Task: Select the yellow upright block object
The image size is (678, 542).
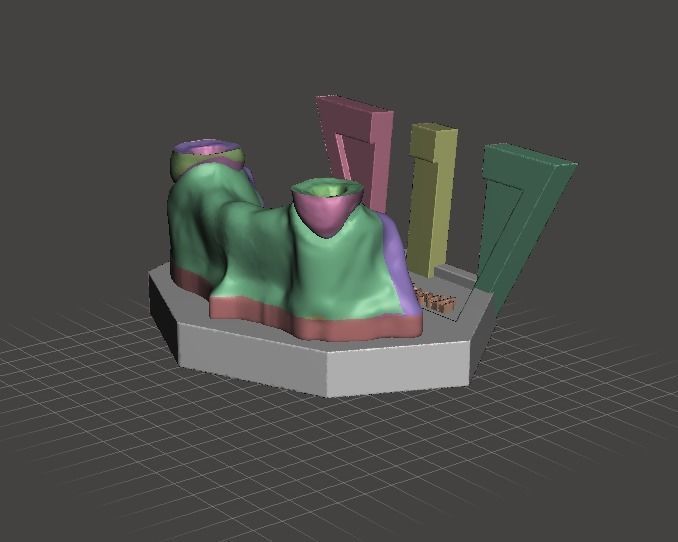Action: [x=432, y=200]
